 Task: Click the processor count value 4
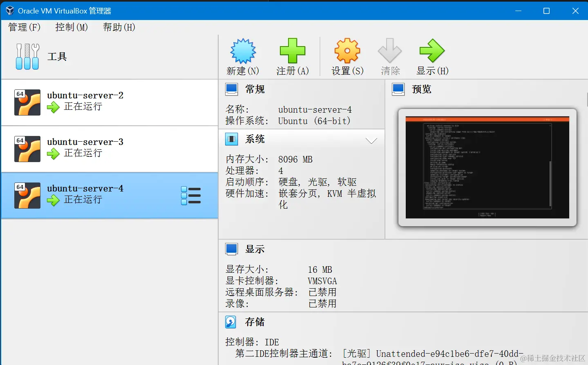[281, 171]
